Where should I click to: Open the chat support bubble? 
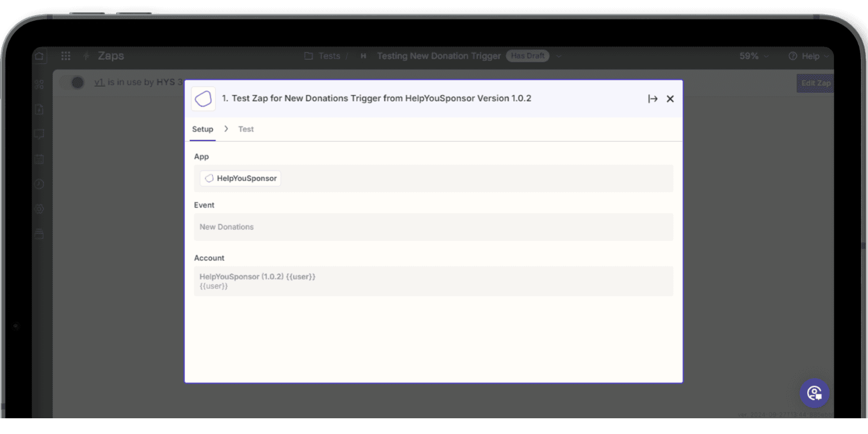(x=814, y=393)
